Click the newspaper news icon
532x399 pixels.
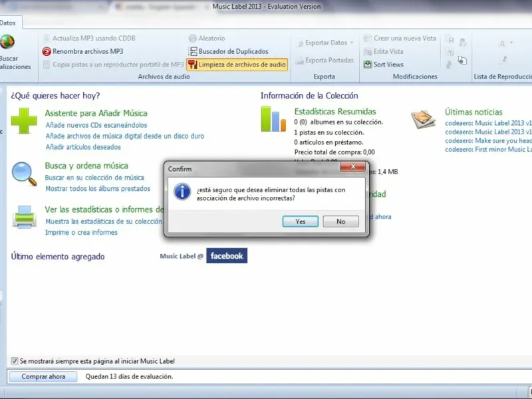pos(423,119)
